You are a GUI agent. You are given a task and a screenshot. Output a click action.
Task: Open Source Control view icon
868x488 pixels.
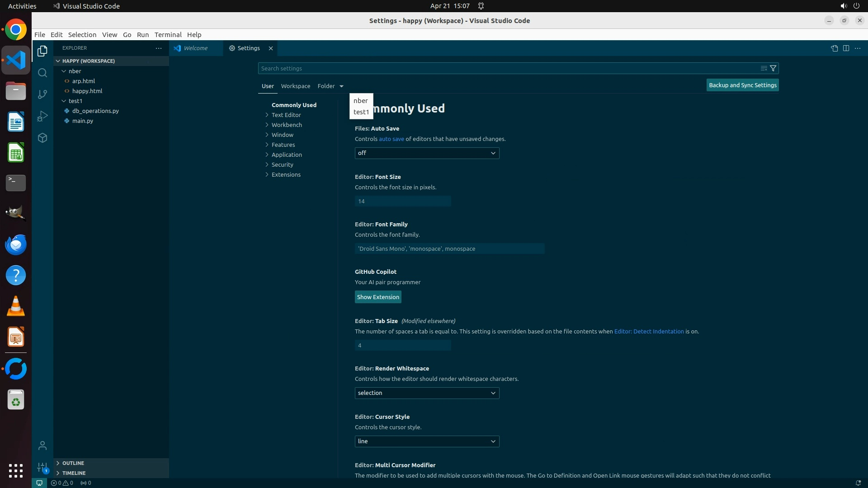click(42, 94)
